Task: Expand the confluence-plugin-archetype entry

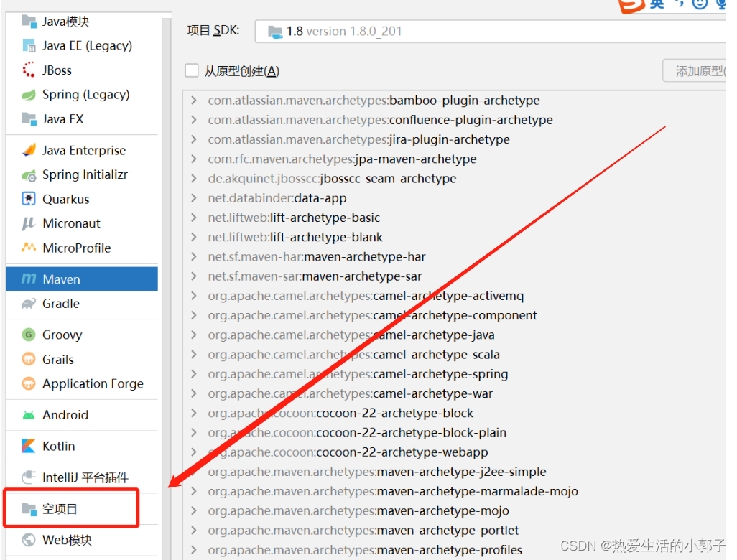Action: (194, 120)
